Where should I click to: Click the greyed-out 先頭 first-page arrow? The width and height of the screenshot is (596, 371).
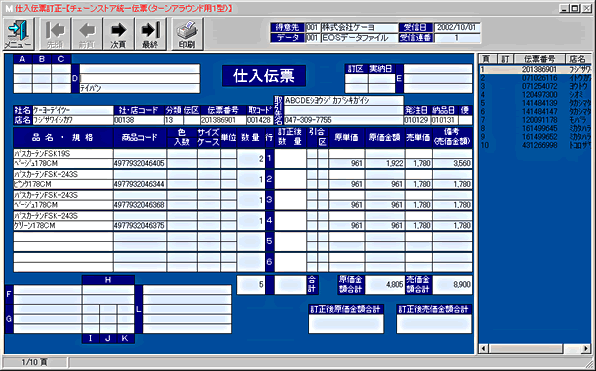click(x=55, y=34)
